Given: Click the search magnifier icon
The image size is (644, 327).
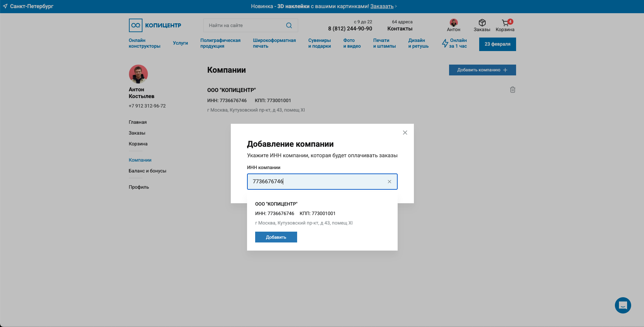Looking at the screenshot, I should point(289,25).
